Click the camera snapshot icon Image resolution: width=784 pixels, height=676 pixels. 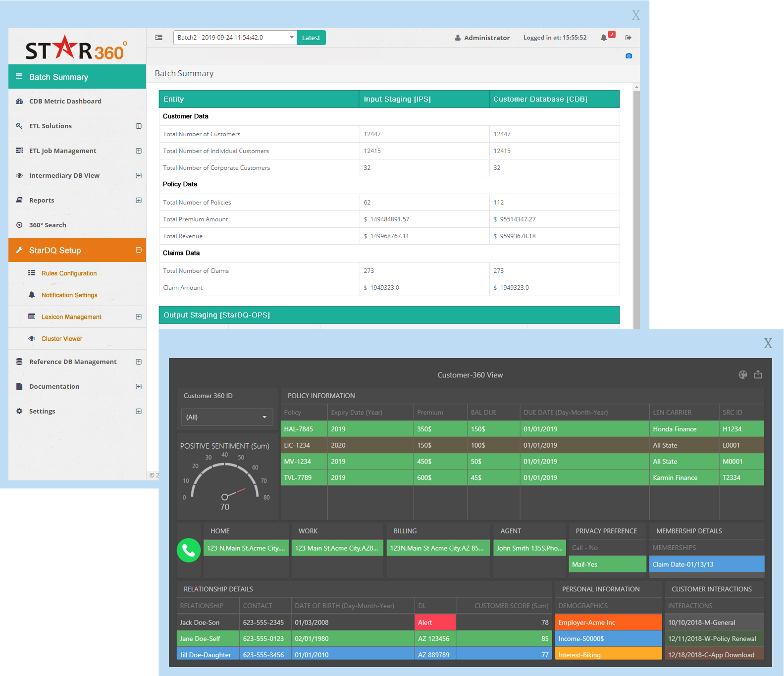point(628,56)
